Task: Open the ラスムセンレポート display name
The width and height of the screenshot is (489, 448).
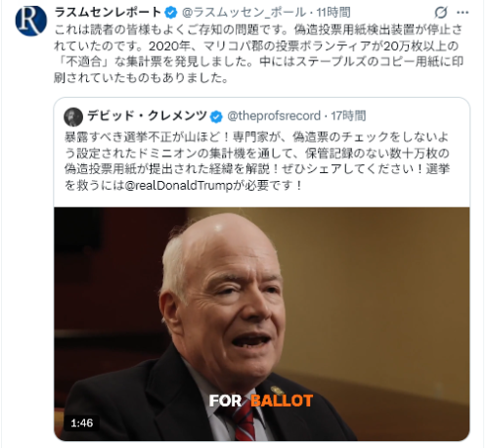Action: (x=108, y=13)
